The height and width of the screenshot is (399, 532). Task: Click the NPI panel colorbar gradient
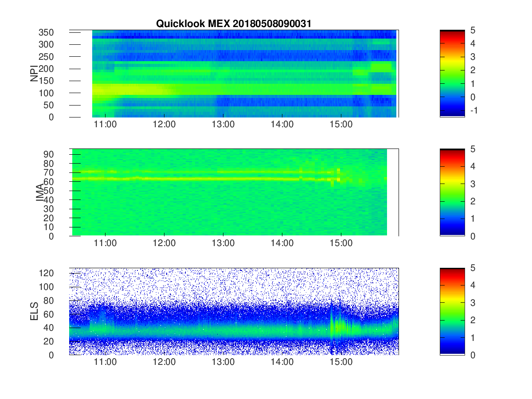452,74
